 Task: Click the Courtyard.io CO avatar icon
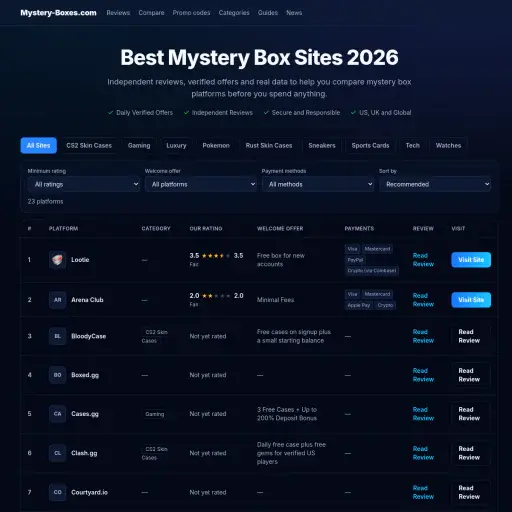point(57,492)
